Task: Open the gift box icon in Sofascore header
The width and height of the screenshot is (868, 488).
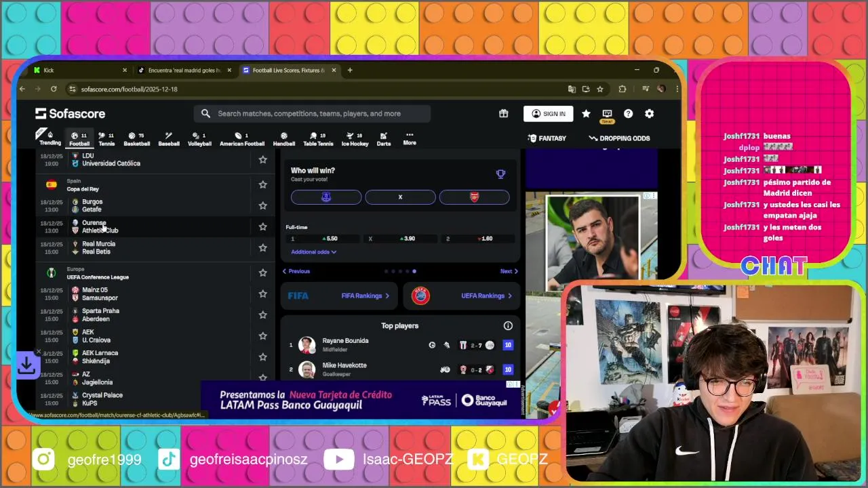Action: (503, 114)
